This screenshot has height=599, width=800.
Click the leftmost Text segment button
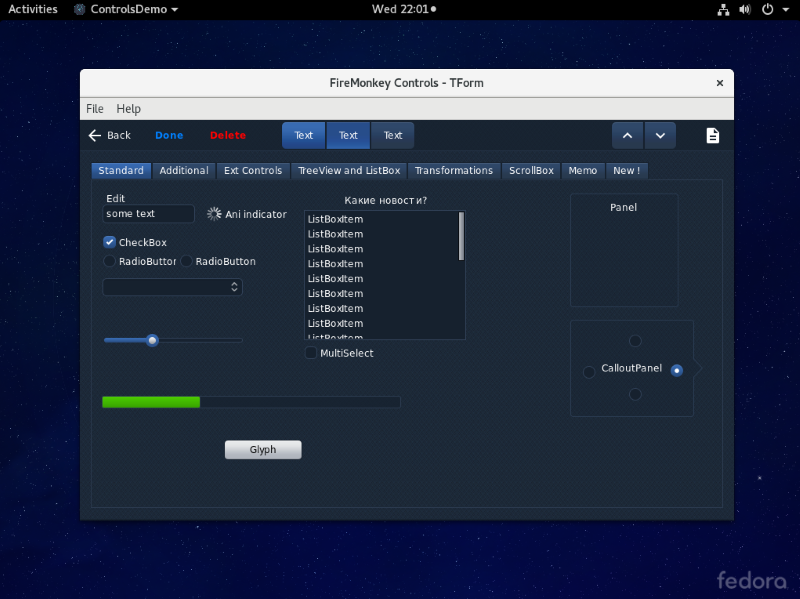pos(304,136)
